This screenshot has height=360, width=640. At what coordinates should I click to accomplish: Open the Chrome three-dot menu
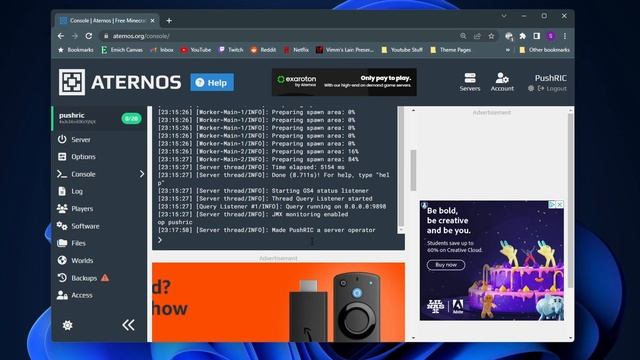[x=565, y=36]
